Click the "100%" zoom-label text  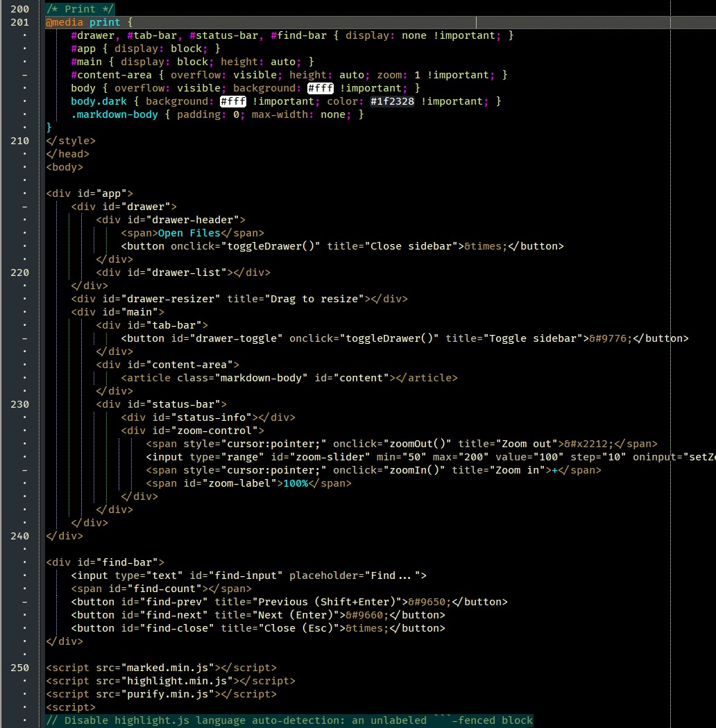point(296,483)
